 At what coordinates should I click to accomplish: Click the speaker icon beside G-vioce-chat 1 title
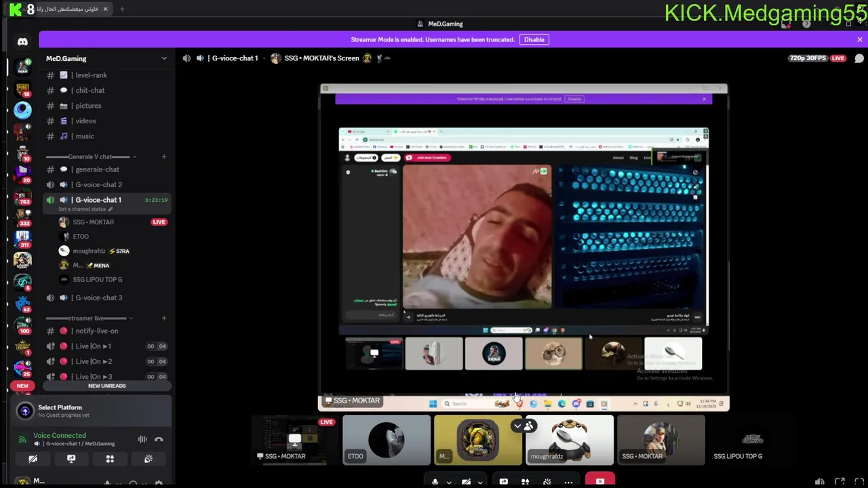pyautogui.click(x=186, y=58)
